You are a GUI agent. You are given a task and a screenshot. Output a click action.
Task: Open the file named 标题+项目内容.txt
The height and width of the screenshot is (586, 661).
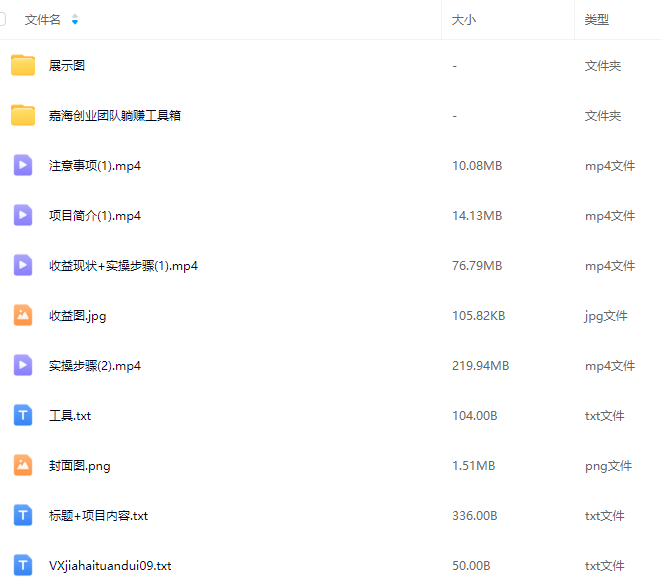point(98,516)
